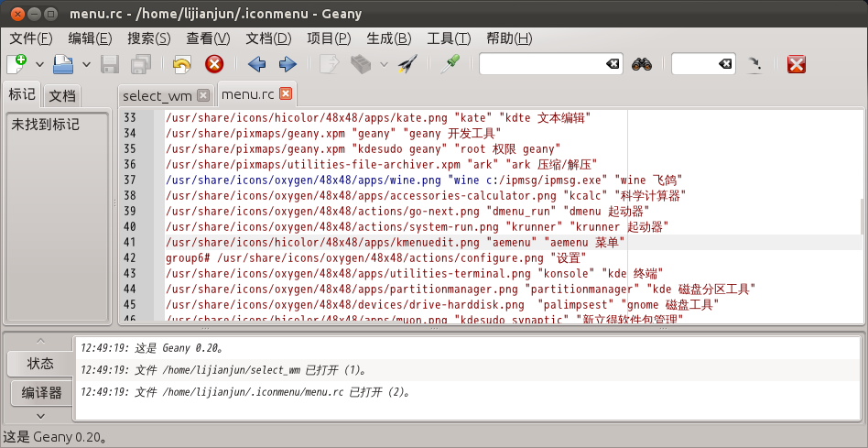Click the Compile file icon
The image size is (868, 448).
pyautogui.click(x=330, y=64)
